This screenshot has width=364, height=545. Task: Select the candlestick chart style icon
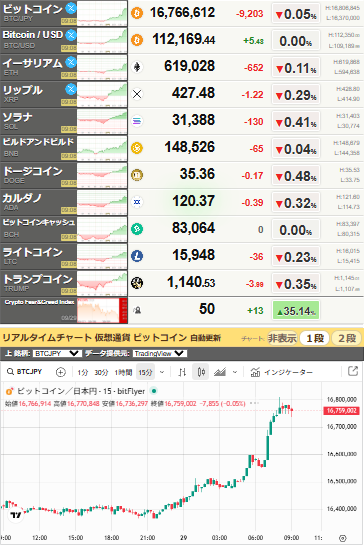click(x=201, y=372)
